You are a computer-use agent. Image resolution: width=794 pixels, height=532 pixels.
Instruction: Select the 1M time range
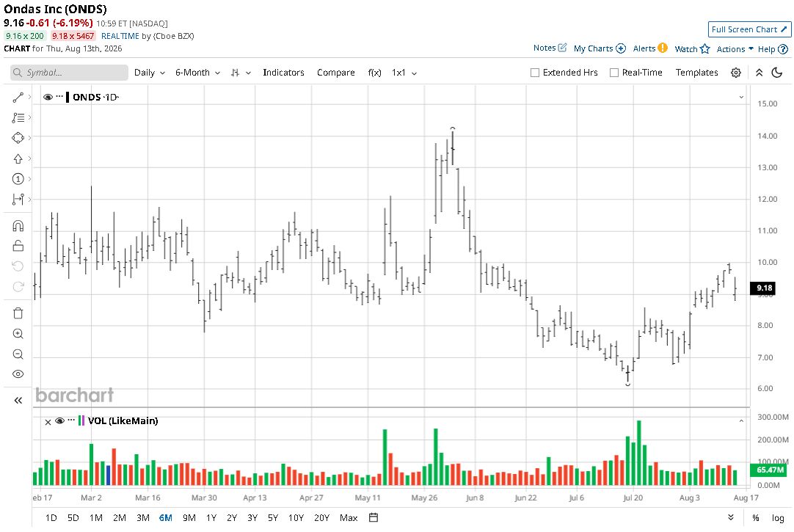[x=95, y=517]
